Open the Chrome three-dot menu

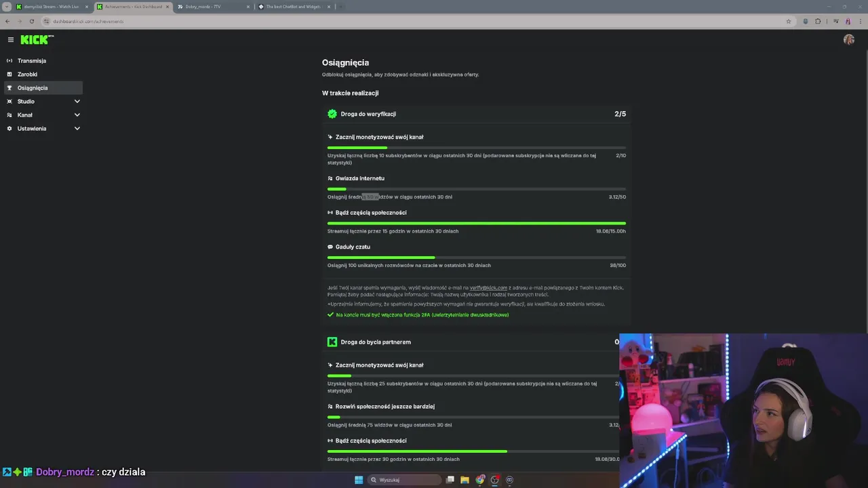(x=859, y=21)
